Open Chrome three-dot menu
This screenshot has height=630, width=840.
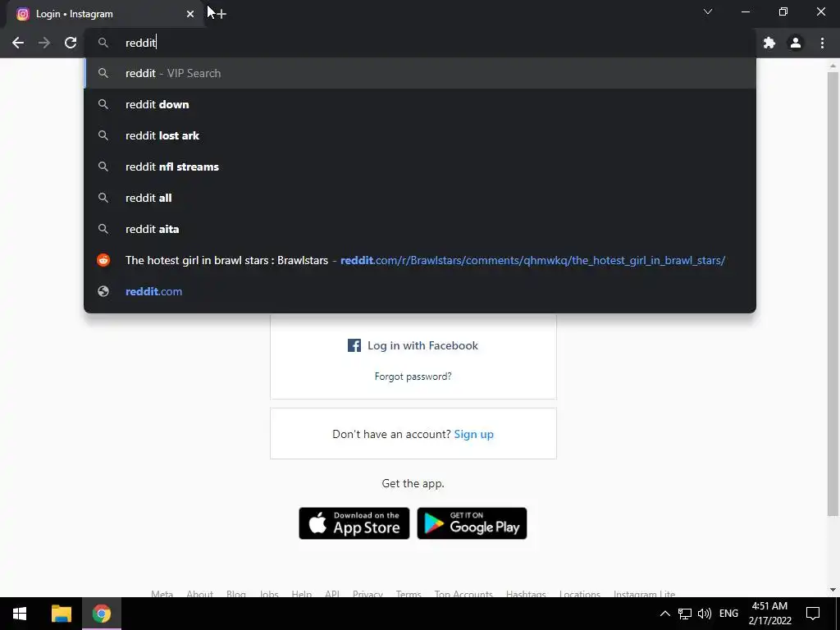pyautogui.click(x=822, y=43)
